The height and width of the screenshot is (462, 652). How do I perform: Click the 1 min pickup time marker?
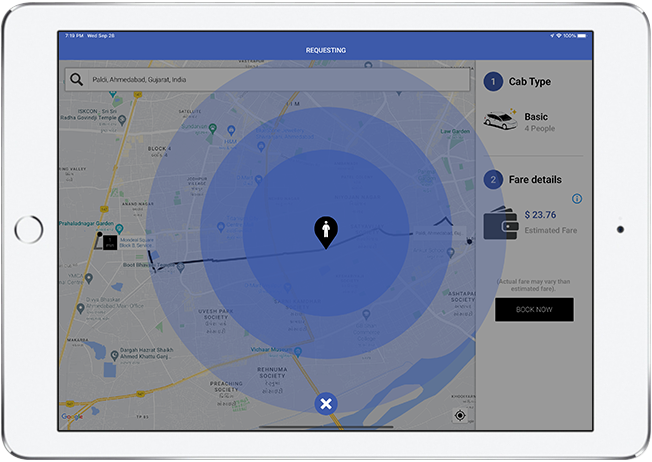tap(110, 242)
